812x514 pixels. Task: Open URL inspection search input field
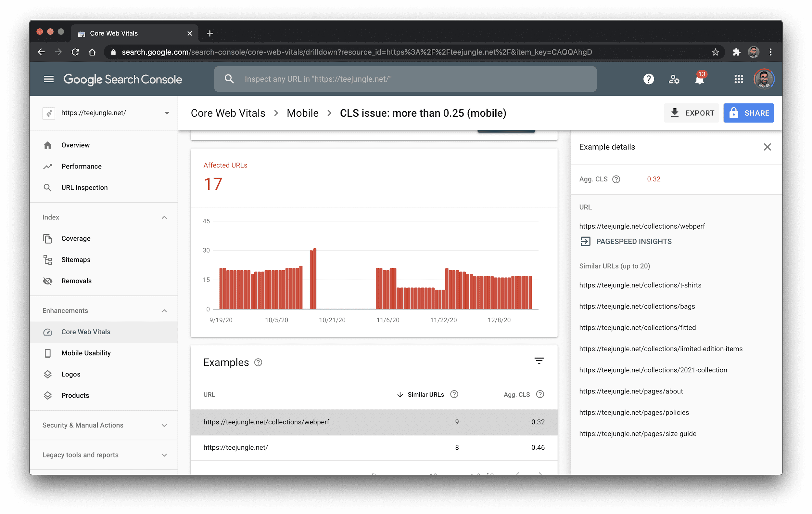pyautogui.click(x=406, y=79)
